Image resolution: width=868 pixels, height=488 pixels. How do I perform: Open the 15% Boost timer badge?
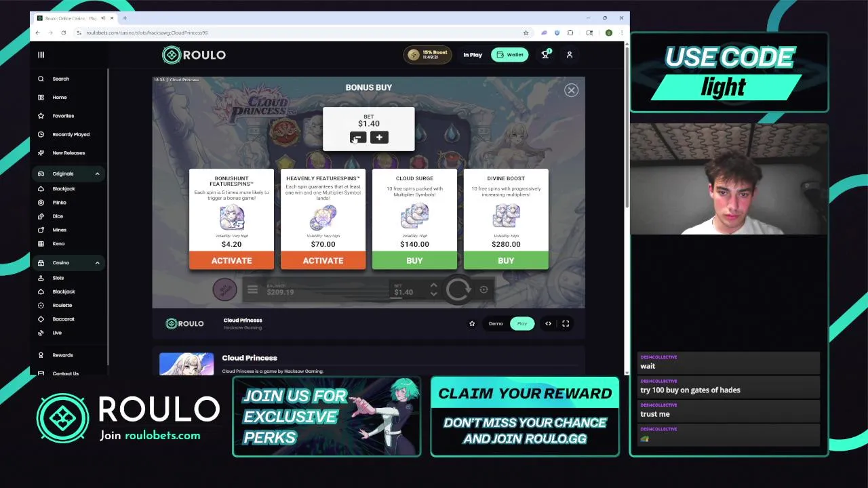(x=428, y=55)
